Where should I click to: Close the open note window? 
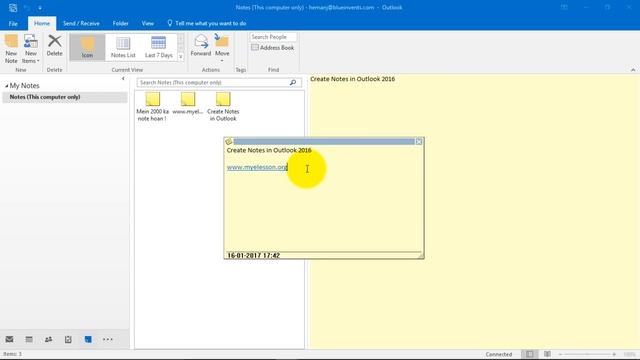[419, 142]
